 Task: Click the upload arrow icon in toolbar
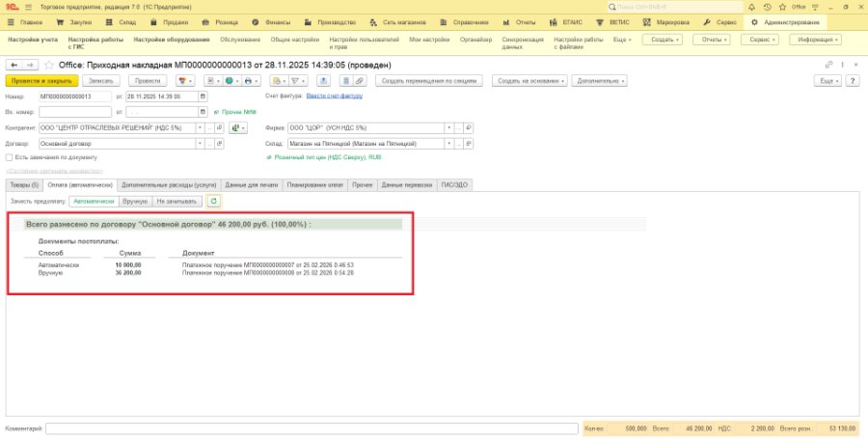pyautogui.click(x=324, y=81)
